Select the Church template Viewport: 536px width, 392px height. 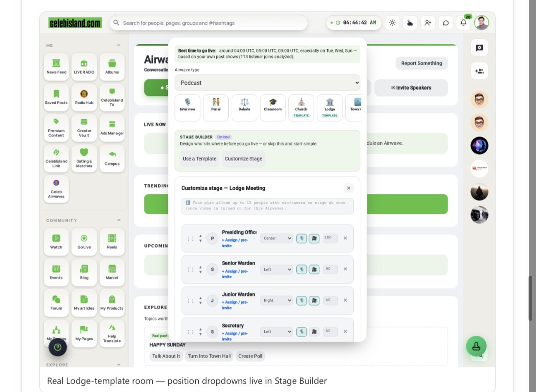[x=301, y=108]
